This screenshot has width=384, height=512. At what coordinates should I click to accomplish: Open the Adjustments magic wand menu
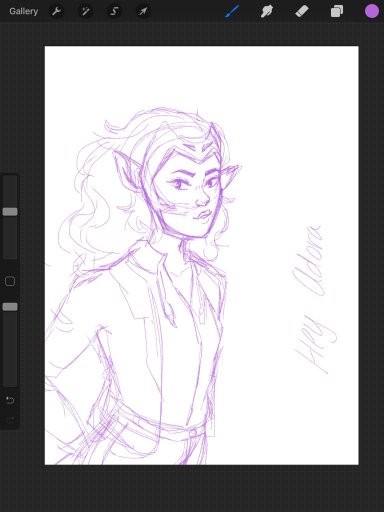click(x=85, y=11)
